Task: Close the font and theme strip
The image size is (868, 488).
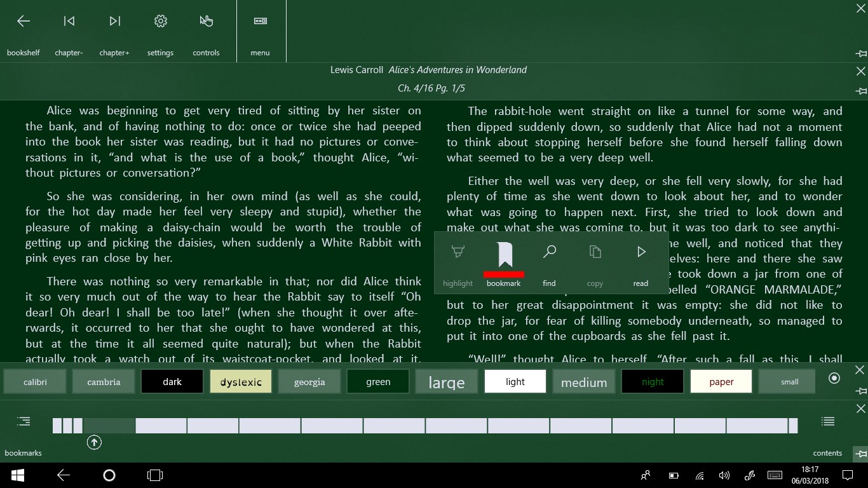Action: point(860,370)
